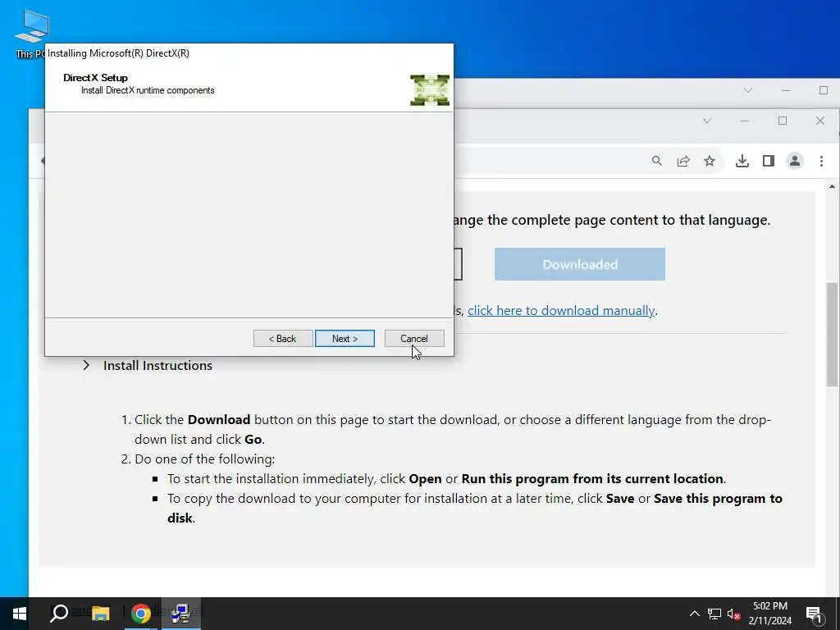
Task: Select DirectX installer taskbar icon
Action: (x=181, y=614)
